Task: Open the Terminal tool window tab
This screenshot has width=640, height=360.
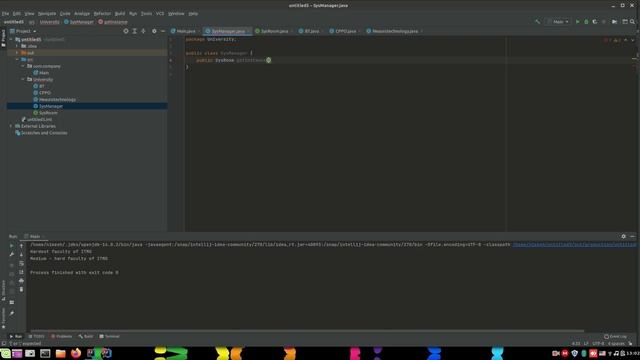Action: (x=109, y=336)
